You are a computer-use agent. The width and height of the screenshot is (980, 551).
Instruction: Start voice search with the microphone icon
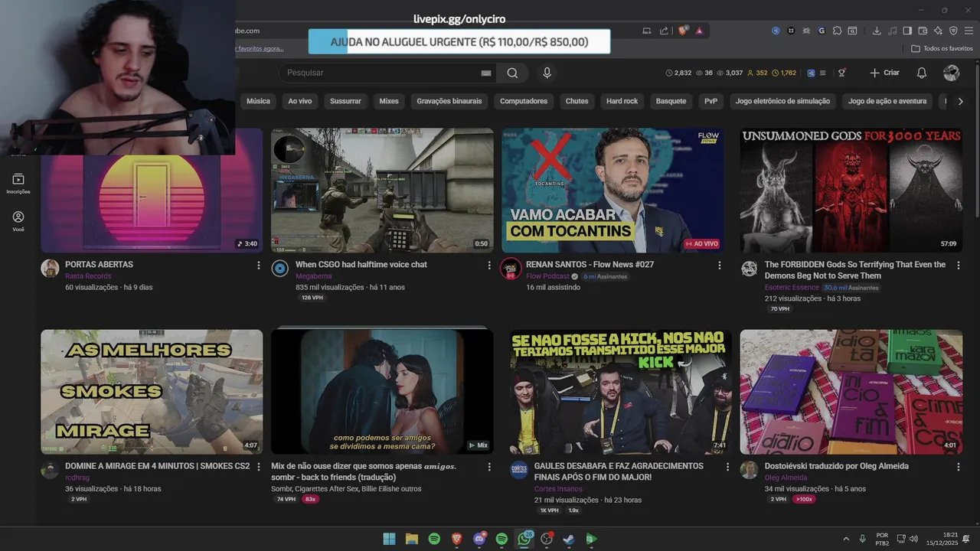(547, 73)
